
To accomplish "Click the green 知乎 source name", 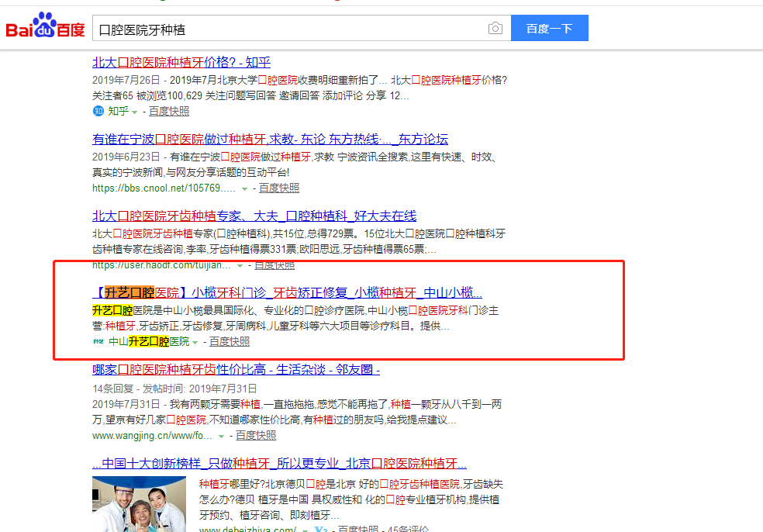I will click(x=118, y=112).
